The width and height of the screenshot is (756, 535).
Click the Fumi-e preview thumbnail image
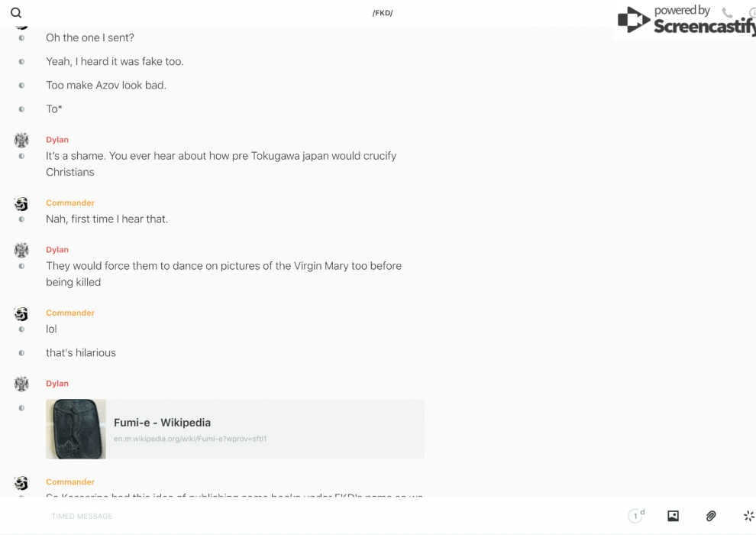76,429
